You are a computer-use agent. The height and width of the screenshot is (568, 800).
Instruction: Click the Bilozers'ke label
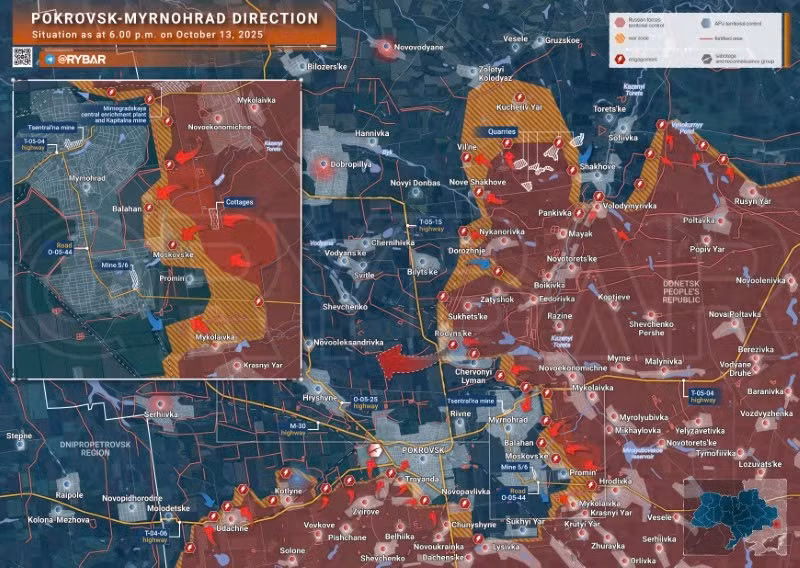click(x=327, y=66)
